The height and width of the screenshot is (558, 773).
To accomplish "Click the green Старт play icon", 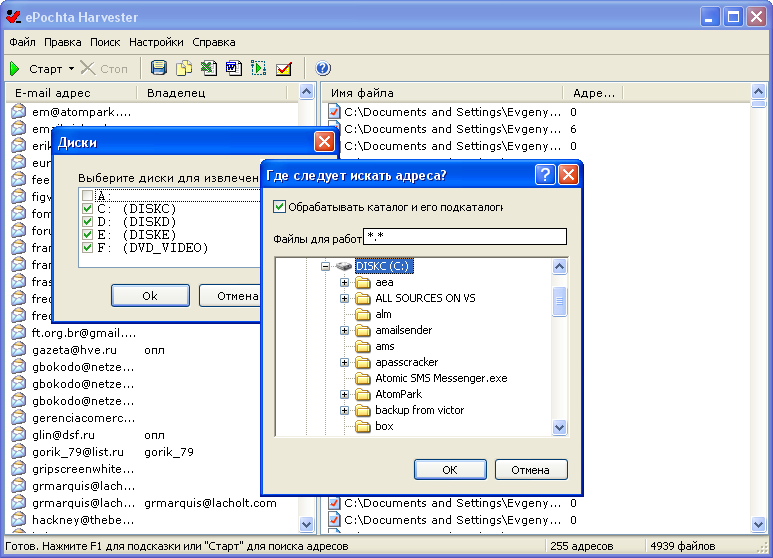I will [x=15, y=69].
